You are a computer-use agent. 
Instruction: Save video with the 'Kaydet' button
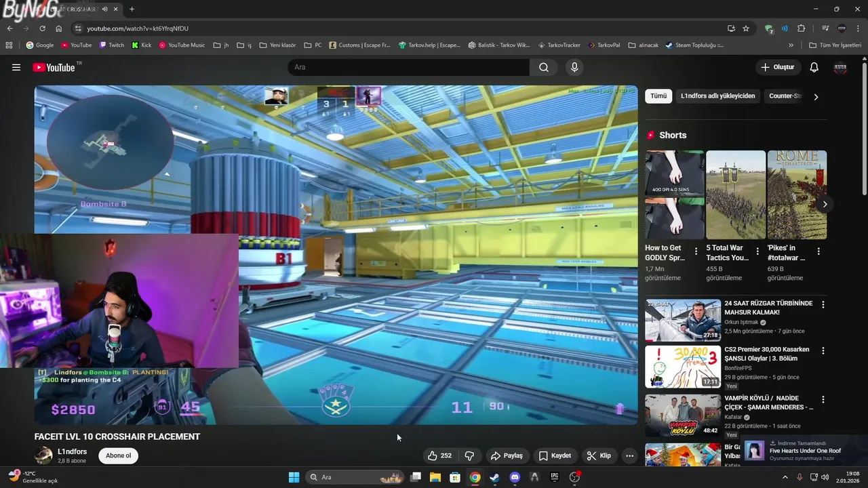555,455
